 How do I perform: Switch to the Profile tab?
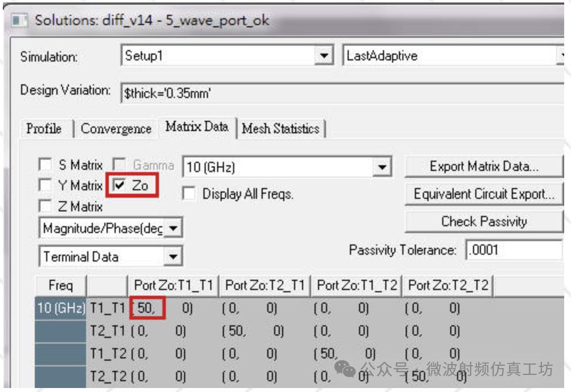pos(44,129)
